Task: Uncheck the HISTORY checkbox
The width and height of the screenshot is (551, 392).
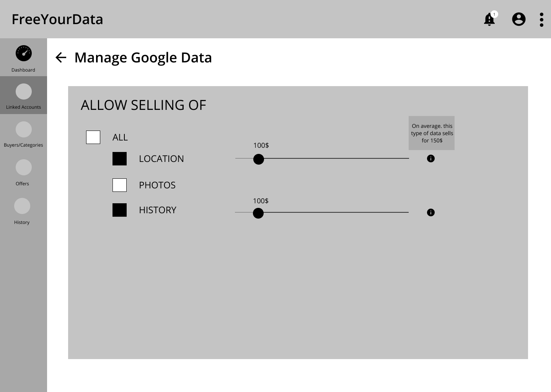Action: pyautogui.click(x=119, y=210)
